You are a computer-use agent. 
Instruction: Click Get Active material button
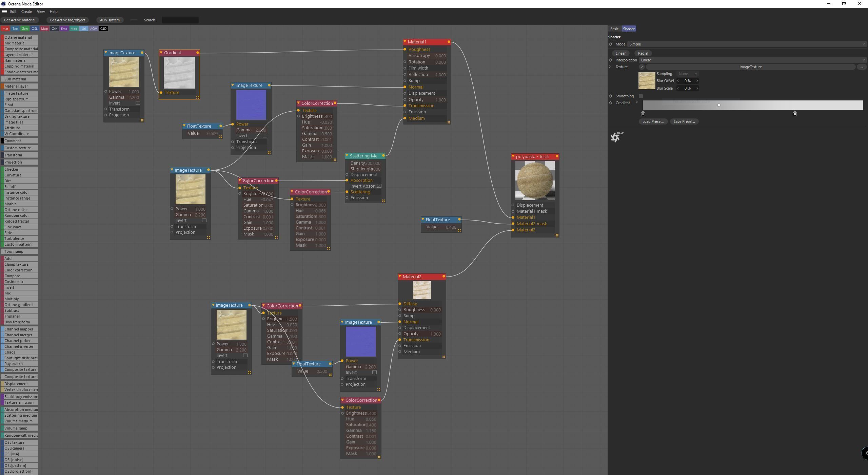[19, 20]
